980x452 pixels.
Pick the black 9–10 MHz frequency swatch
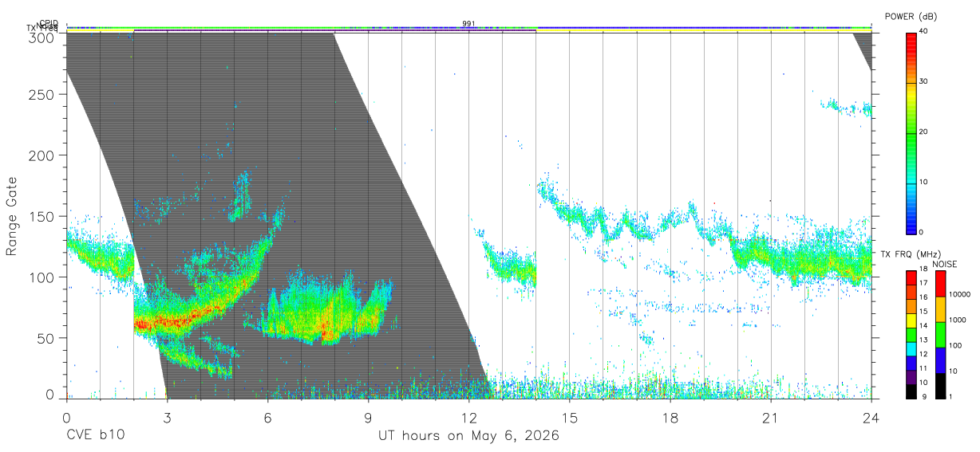pos(911,390)
